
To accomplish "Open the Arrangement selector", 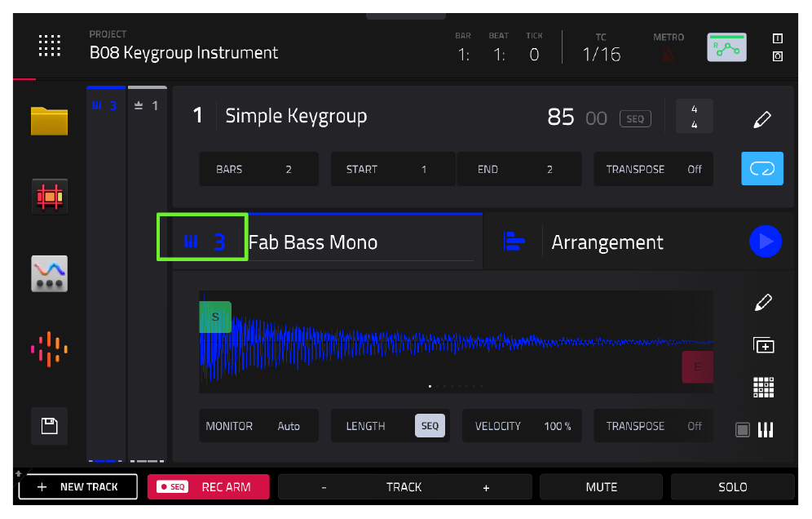I will [x=607, y=242].
